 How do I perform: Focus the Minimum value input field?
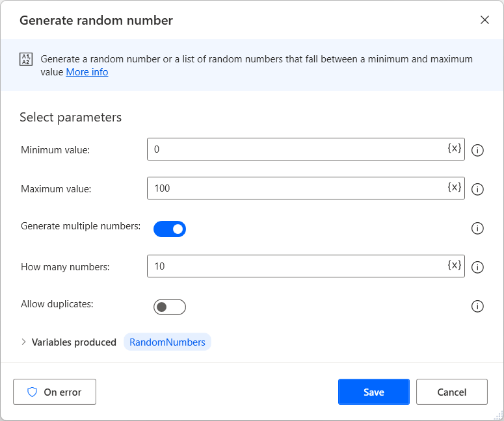point(296,149)
